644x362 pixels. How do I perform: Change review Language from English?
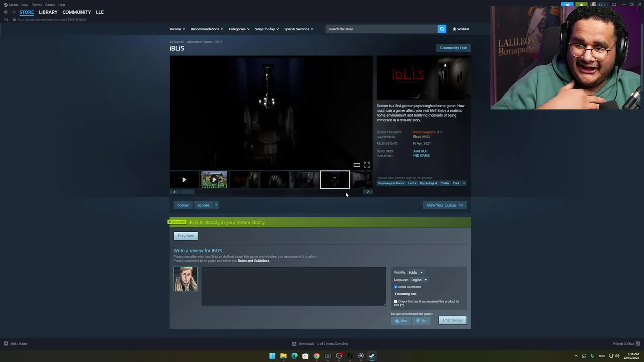pyautogui.click(x=419, y=280)
